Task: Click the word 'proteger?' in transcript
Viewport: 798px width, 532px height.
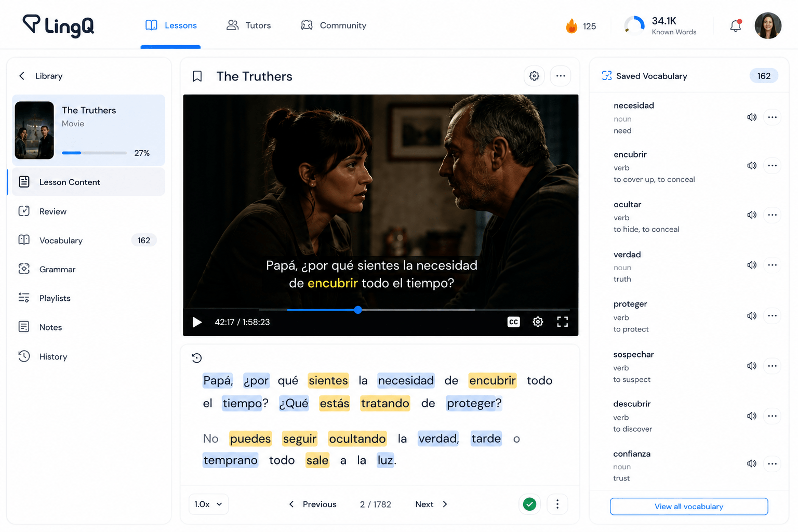Action: 474,404
